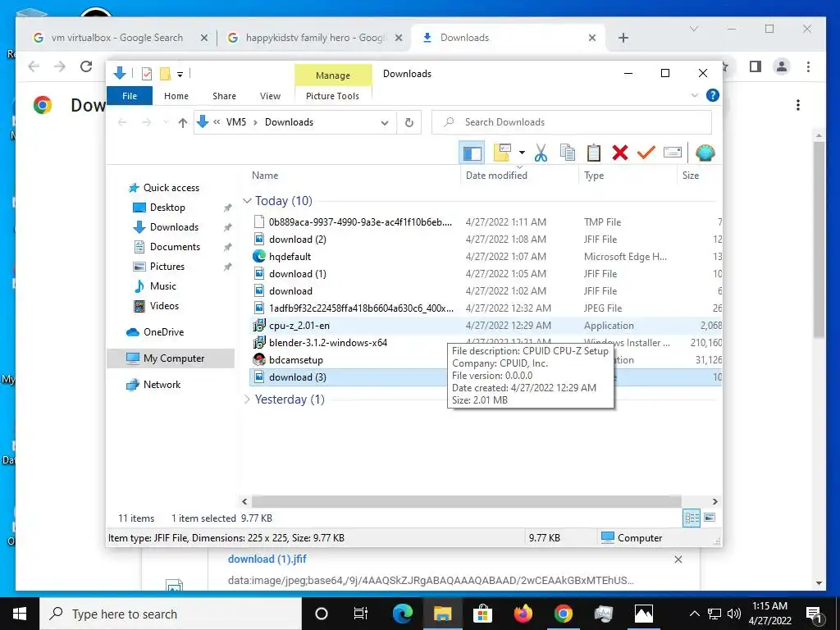Click the New Folder quick access icon
This screenshot has height=630, width=840.
(166, 74)
